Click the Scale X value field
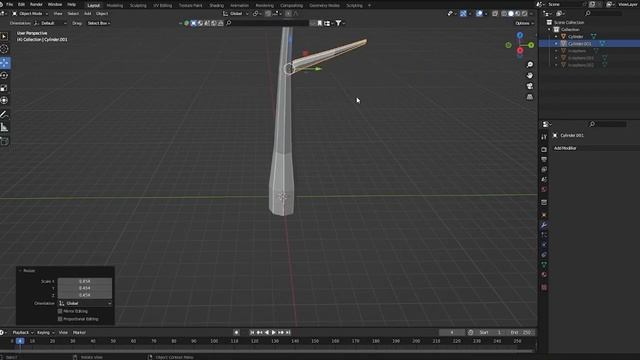Viewport: 640px width, 360px height. pos(85,281)
